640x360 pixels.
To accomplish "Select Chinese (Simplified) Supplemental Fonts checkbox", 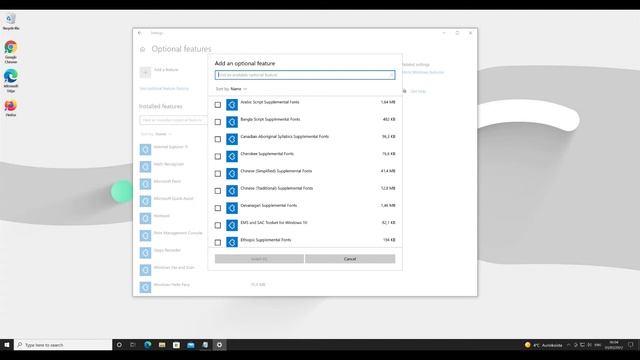I will (218, 174).
